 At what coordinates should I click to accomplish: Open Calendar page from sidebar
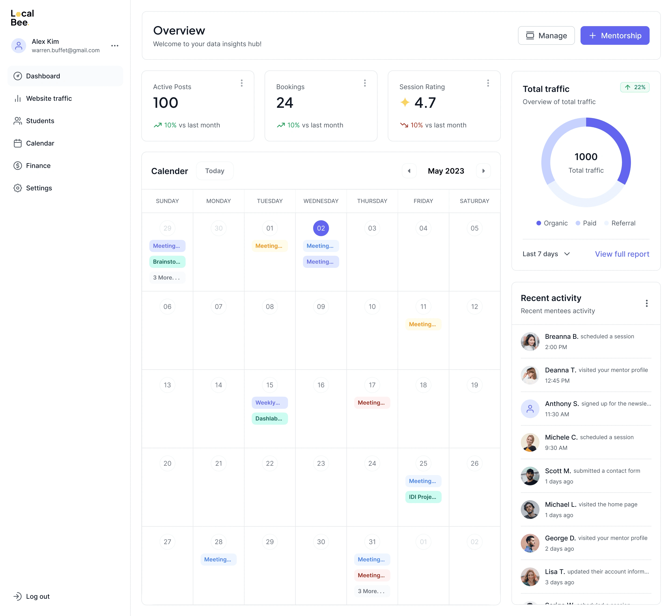tap(65, 143)
